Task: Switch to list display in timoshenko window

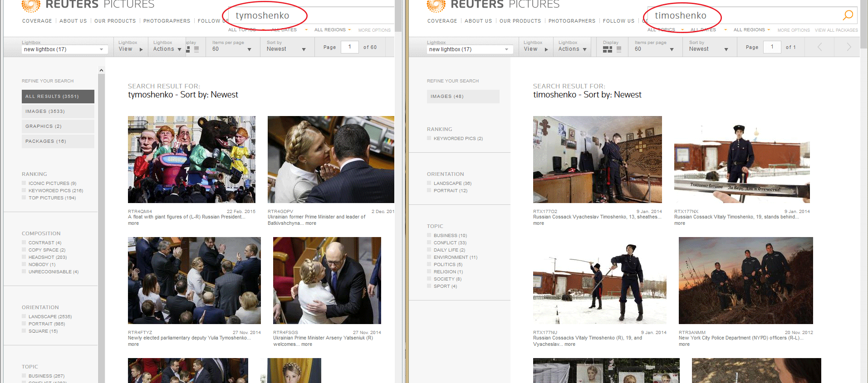Action: tap(619, 49)
